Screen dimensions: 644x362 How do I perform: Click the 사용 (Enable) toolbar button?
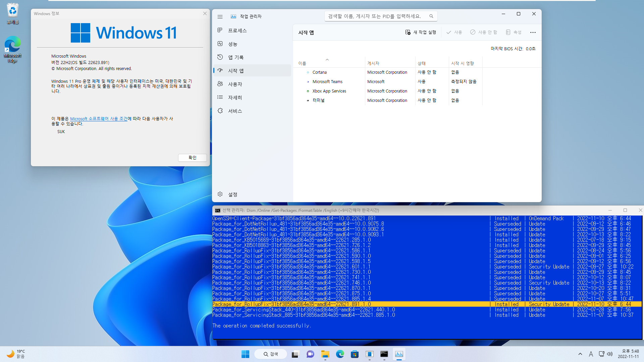coord(454,32)
